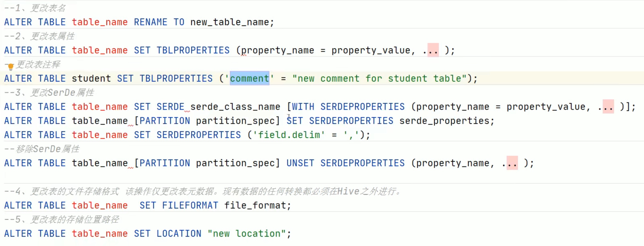The image size is (644, 246).
Task: Click the RENAME keyword in first statement
Action: [150, 22]
